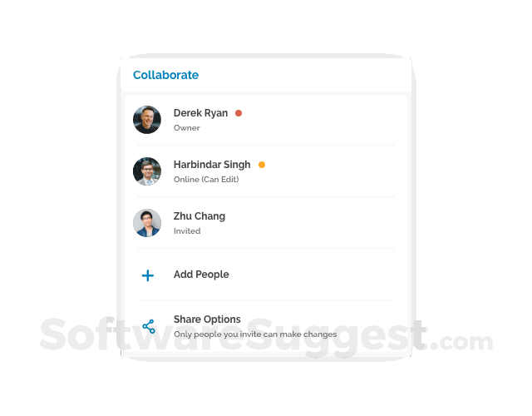Click Harbindar Singh's orange status dot
This screenshot has height=416, width=532.
pos(262,165)
